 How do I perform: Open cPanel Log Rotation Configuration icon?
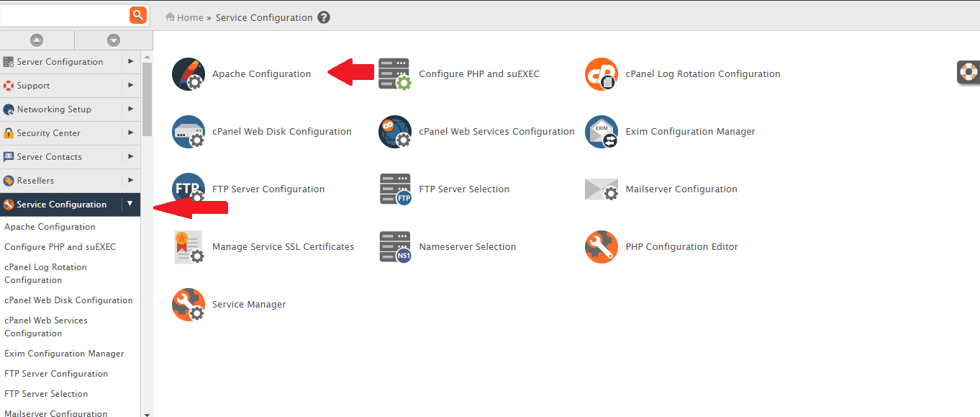pyautogui.click(x=602, y=74)
